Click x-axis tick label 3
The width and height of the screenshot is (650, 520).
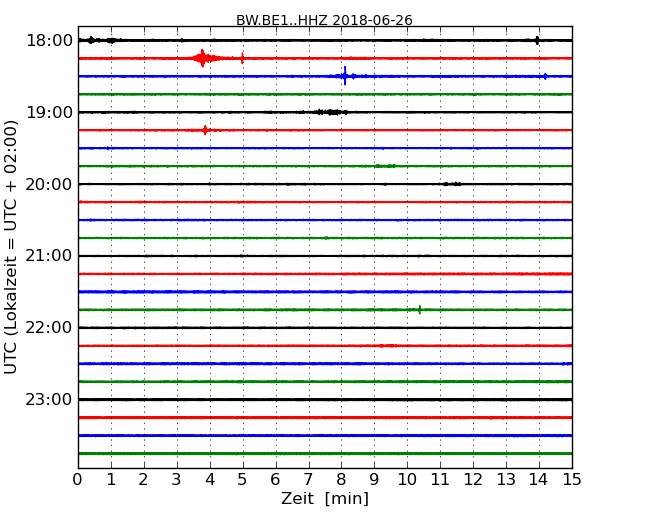click(x=177, y=480)
